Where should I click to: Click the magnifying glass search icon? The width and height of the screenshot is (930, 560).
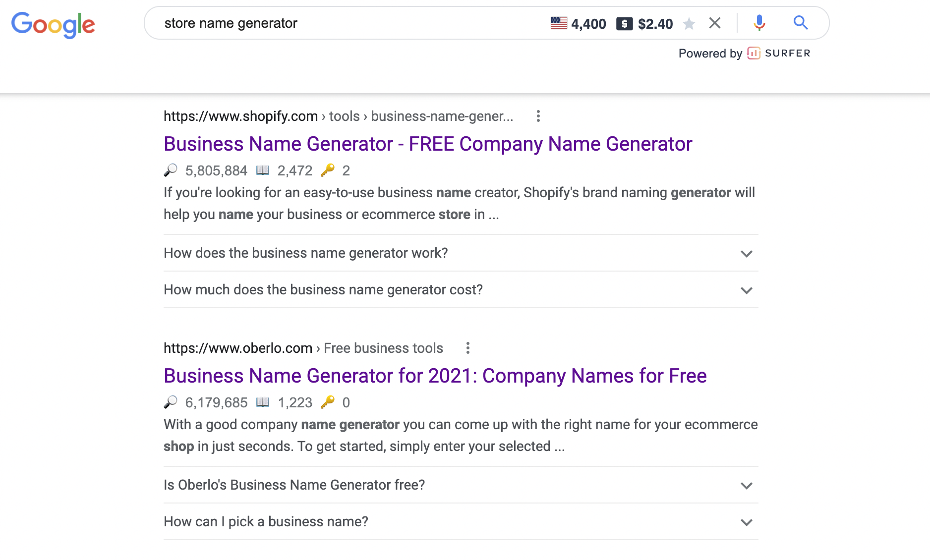(801, 23)
